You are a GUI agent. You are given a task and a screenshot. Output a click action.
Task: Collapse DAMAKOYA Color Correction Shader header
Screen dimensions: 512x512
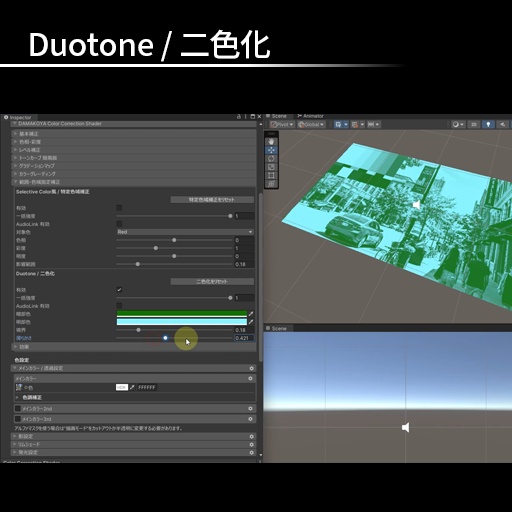[134, 124]
